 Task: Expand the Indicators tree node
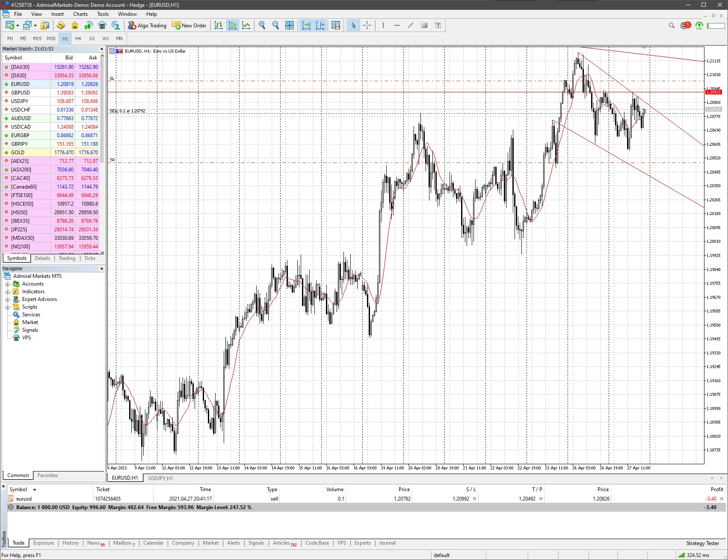coord(7,292)
